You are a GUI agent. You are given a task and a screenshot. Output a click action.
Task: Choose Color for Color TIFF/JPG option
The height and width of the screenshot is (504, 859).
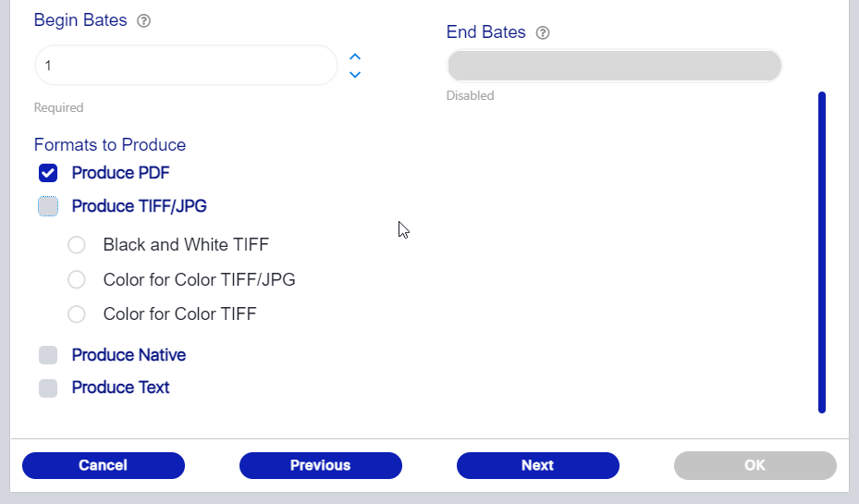coord(77,279)
